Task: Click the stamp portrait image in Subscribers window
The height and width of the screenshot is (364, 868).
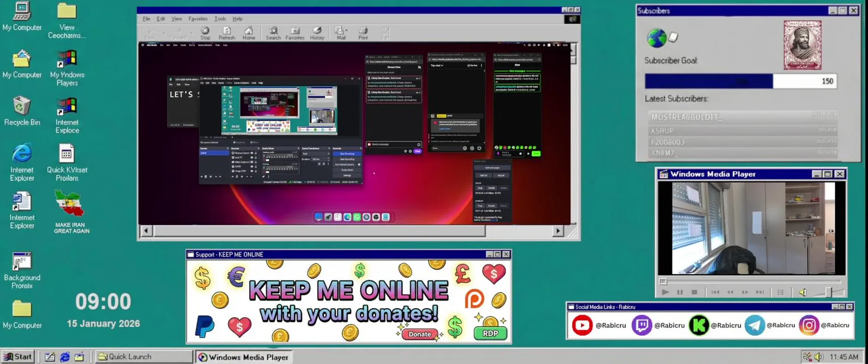Action: click(x=802, y=45)
